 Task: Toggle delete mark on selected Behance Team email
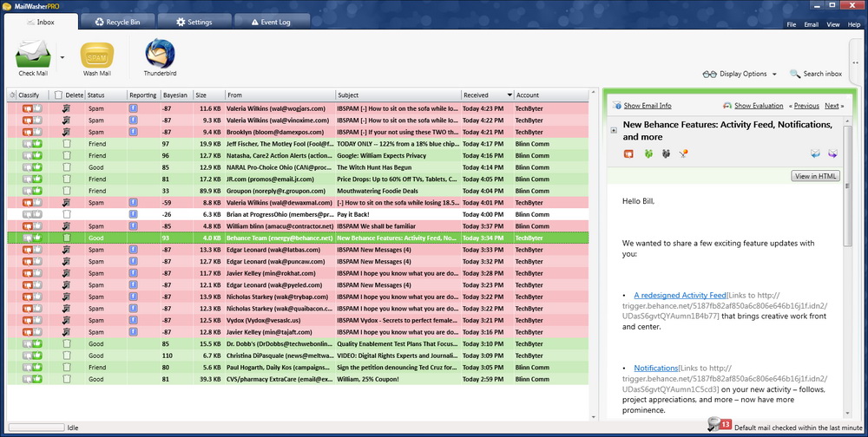click(x=67, y=238)
